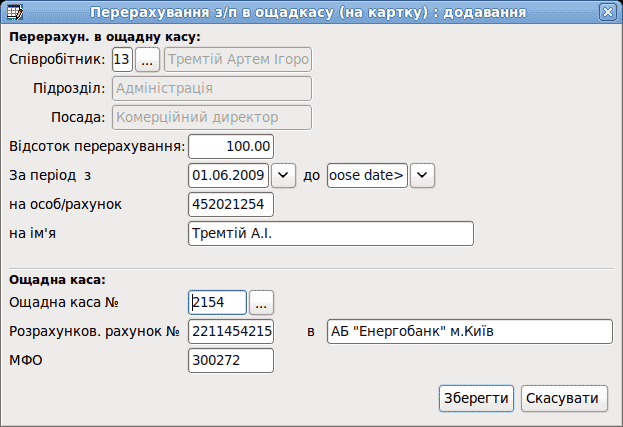Click the disabled employee name field

[238, 60]
